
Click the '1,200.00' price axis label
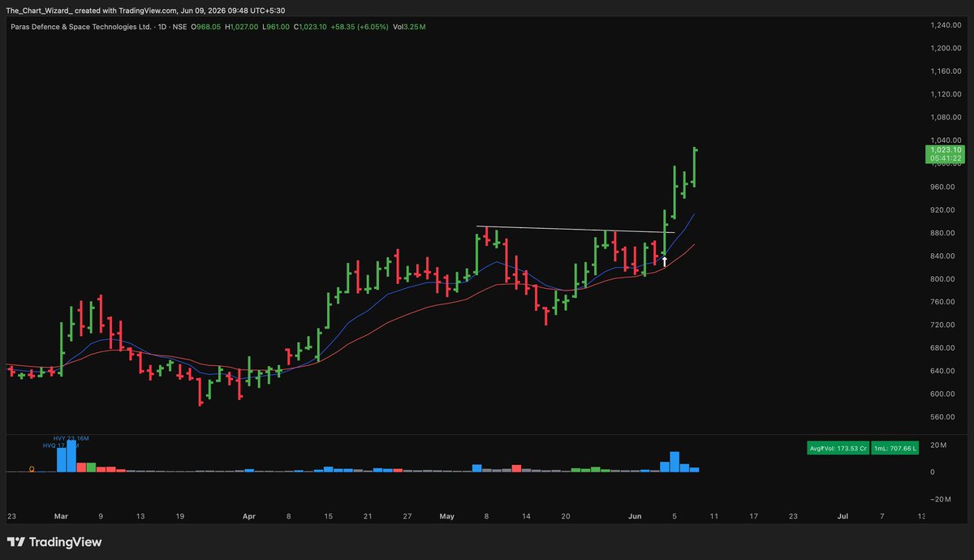click(x=945, y=49)
